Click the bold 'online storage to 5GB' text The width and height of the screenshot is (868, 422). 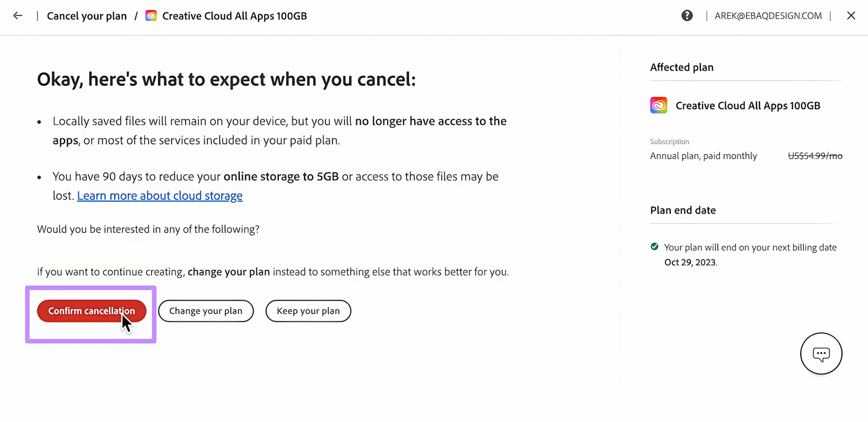click(x=281, y=177)
